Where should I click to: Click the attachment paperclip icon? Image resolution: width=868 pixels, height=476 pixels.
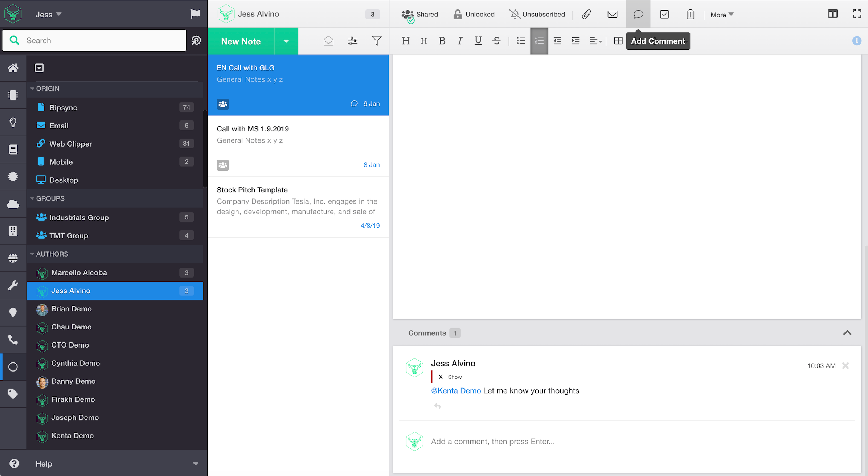[x=586, y=14]
